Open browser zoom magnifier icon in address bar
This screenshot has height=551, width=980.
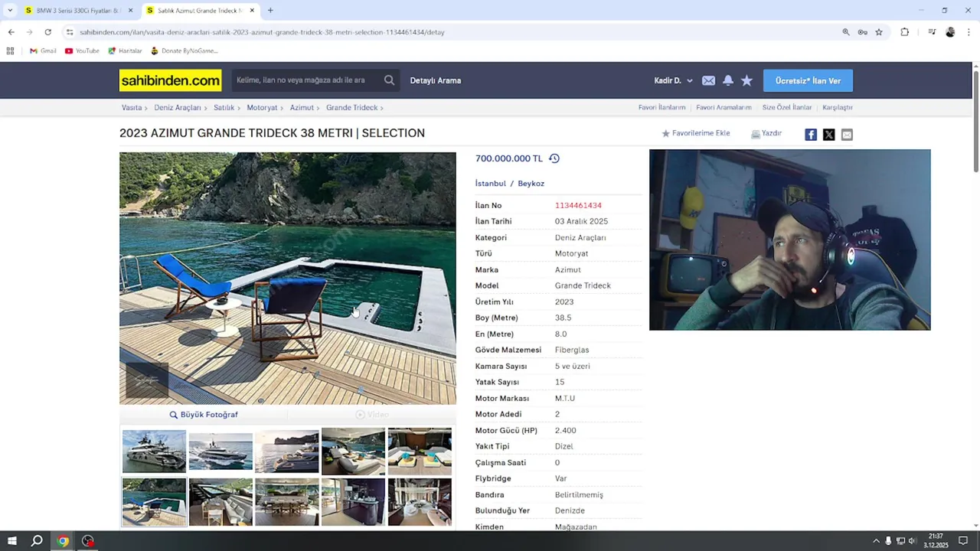tap(846, 32)
